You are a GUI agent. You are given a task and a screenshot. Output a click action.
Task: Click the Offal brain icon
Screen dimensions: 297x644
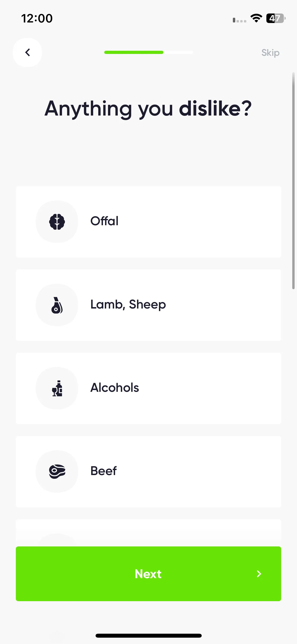click(x=57, y=222)
